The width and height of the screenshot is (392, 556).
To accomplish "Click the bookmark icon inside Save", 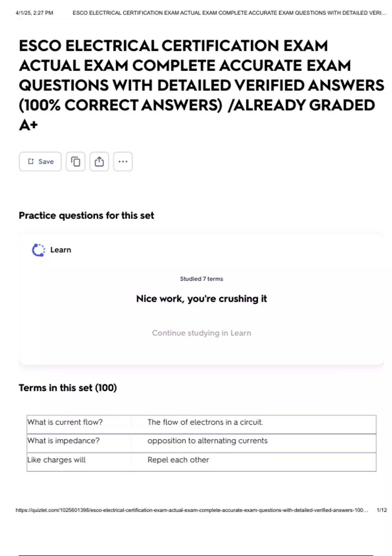I will tap(31, 162).
